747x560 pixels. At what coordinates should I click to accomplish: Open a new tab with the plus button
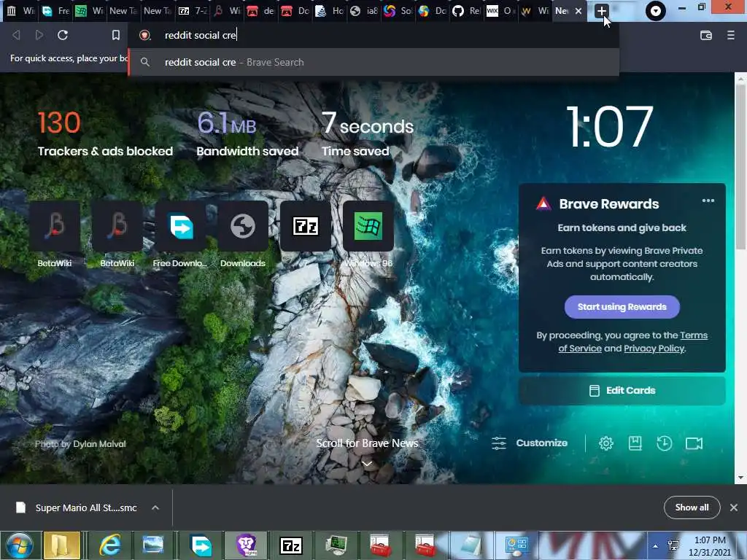click(601, 11)
